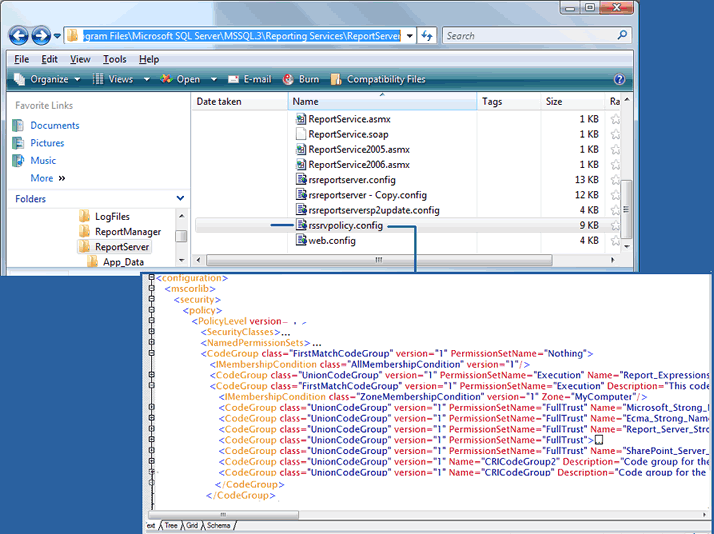This screenshot has height=534, width=714.
Task: Open the Help menu
Action: tap(149, 59)
